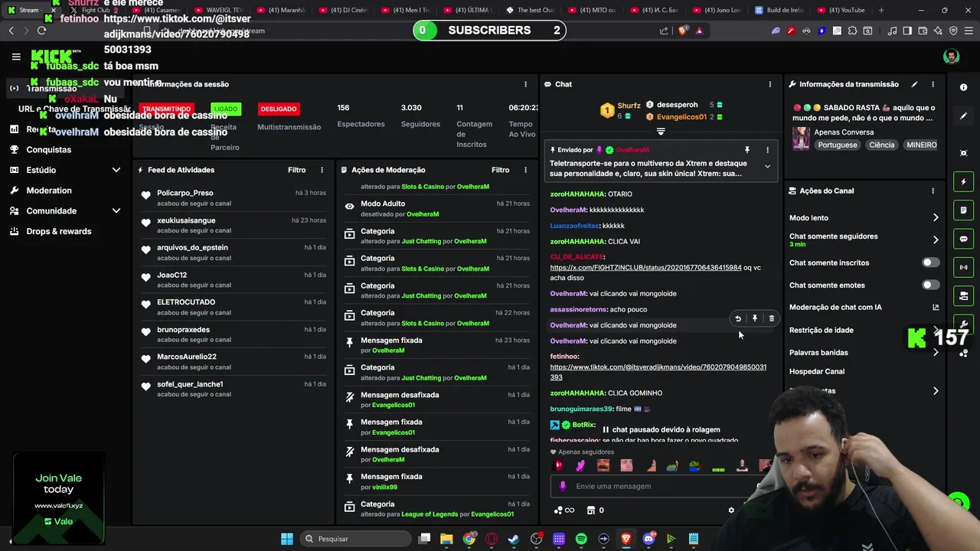Click Policarpo_Preso in the activity feed

(x=185, y=193)
